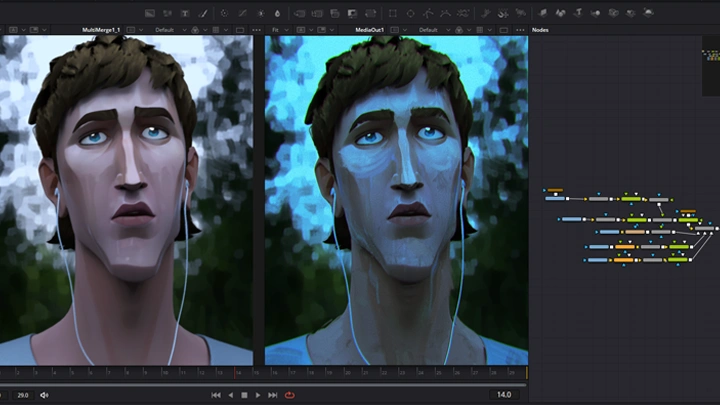Image resolution: width=720 pixels, height=405 pixels.
Task: Click the Nodes panel title
Action: click(x=540, y=30)
